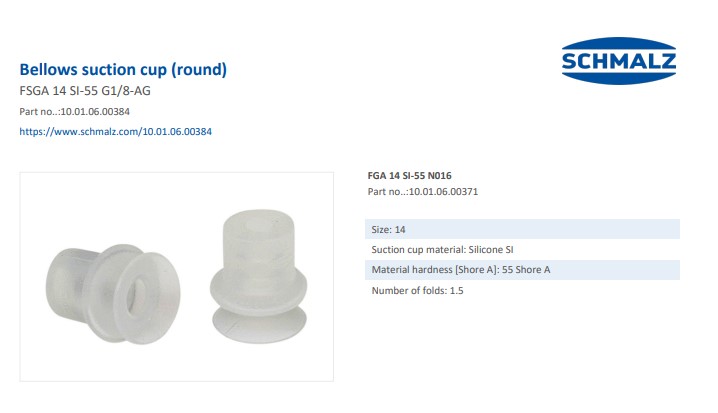
Task: Click the FSGA 14 SI-55 G1/8-AG subtitle
Action: click(x=85, y=91)
